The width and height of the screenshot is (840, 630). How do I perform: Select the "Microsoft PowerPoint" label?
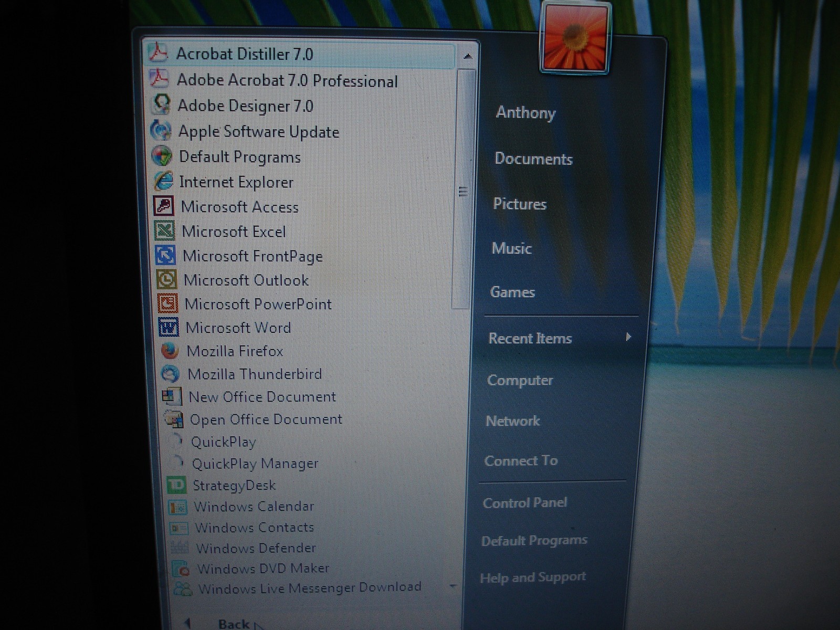258,304
